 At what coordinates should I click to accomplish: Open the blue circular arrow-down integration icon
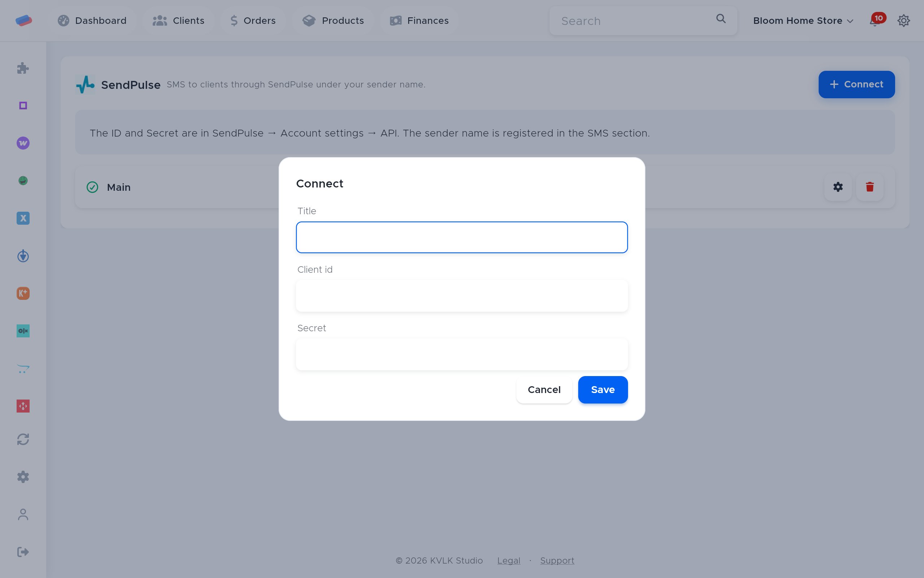pyautogui.click(x=23, y=256)
